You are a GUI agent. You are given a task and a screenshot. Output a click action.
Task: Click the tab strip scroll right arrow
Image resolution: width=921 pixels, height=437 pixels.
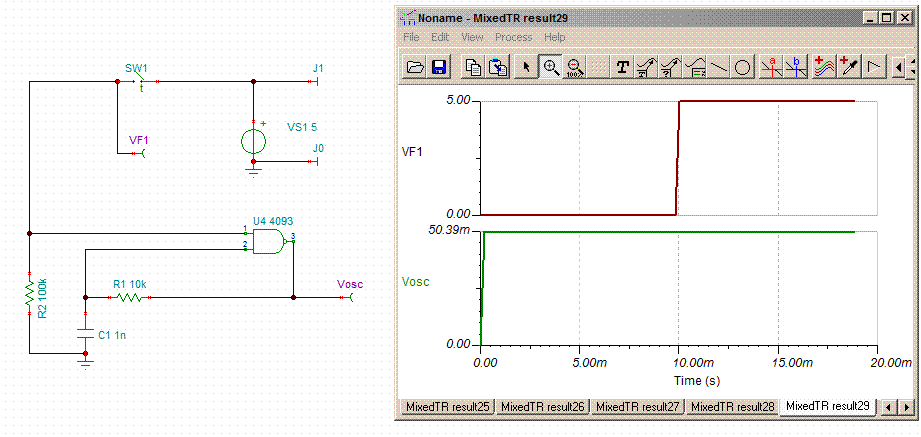tap(907, 406)
